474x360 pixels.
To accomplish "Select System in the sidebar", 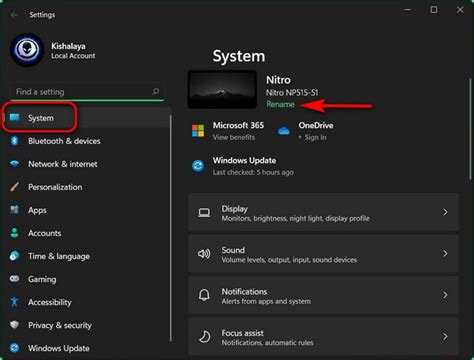I will [x=40, y=118].
